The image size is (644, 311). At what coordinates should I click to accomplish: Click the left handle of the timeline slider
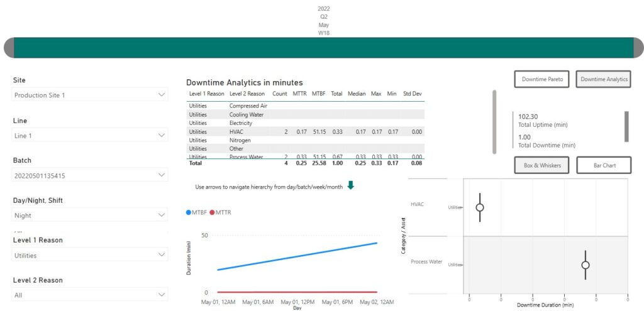9,48
